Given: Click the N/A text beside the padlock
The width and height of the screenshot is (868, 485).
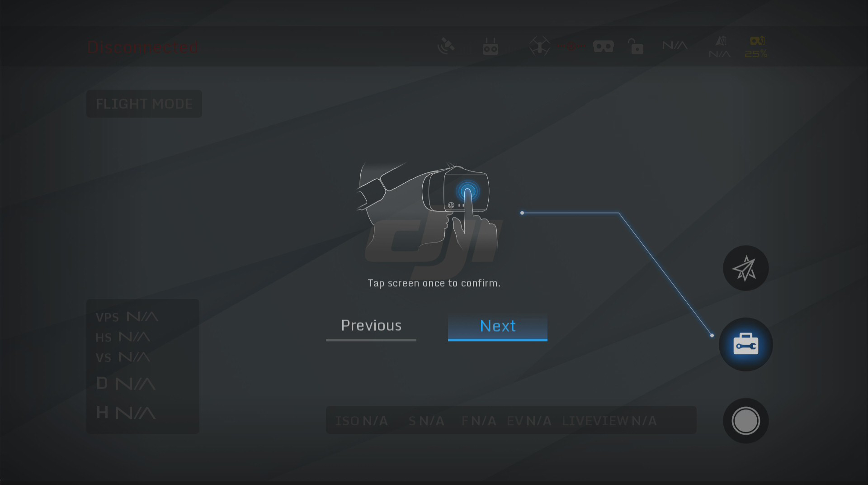Looking at the screenshot, I should 675,46.
